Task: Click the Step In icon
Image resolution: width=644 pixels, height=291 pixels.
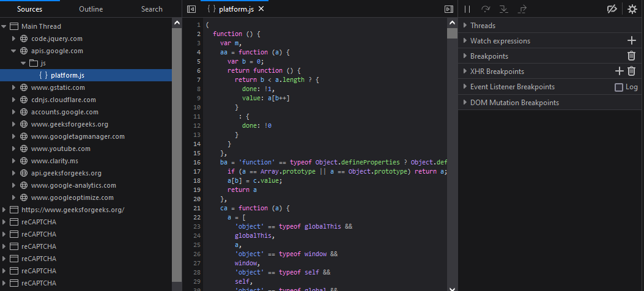Action: click(x=504, y=9)
